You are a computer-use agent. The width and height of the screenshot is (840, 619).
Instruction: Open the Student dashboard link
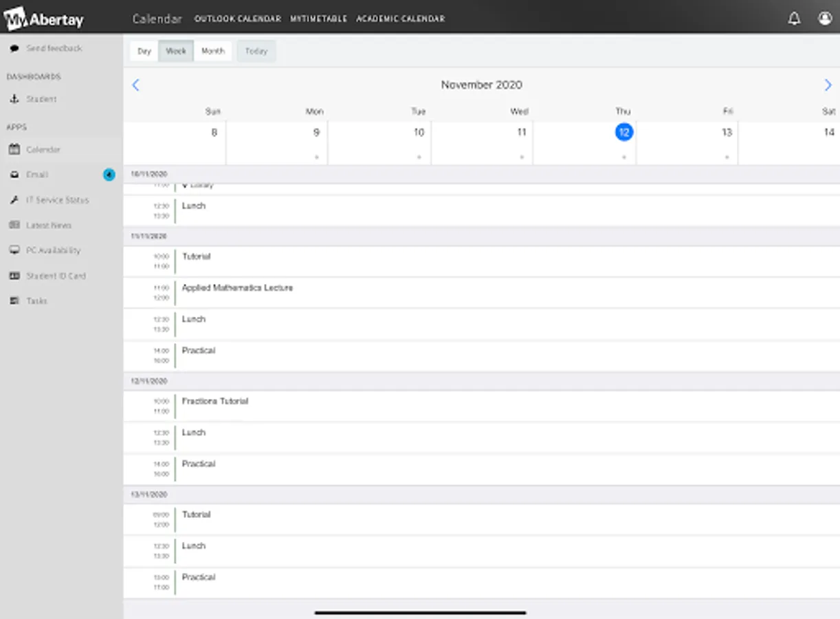coord(41,99)
